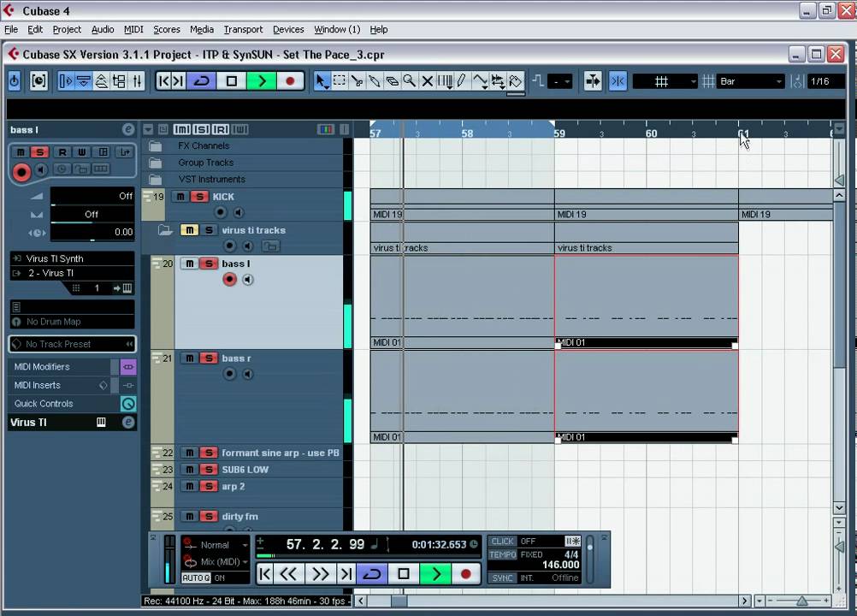Open the Virus TI device panel icon
Viewport: 857px width, 616px height.
coord(101,422)
